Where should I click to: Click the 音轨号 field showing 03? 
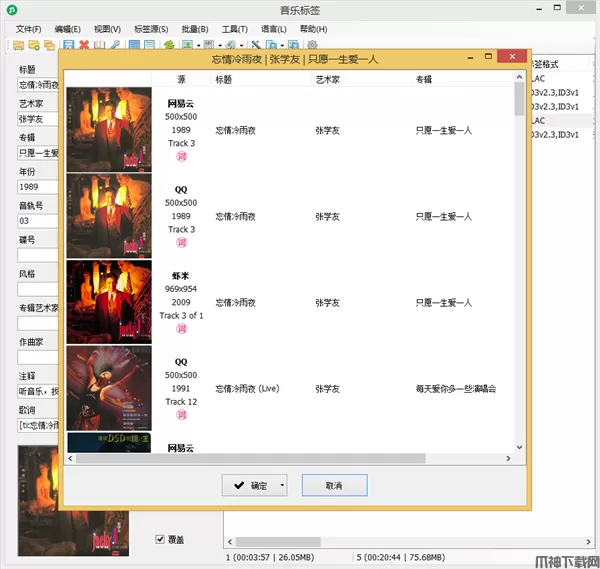[x=38, y=221]
